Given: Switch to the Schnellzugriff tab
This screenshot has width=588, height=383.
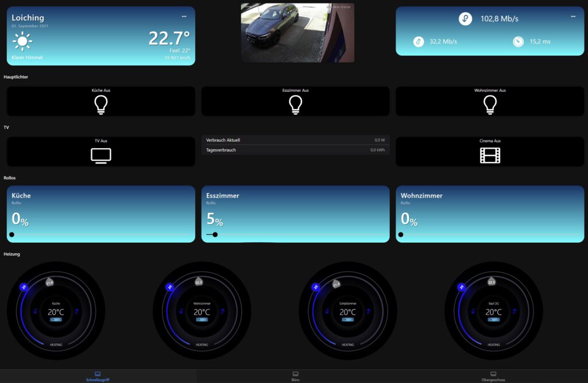Looking at the screenshot, I should pyautogui.click(x=98, y=376).
